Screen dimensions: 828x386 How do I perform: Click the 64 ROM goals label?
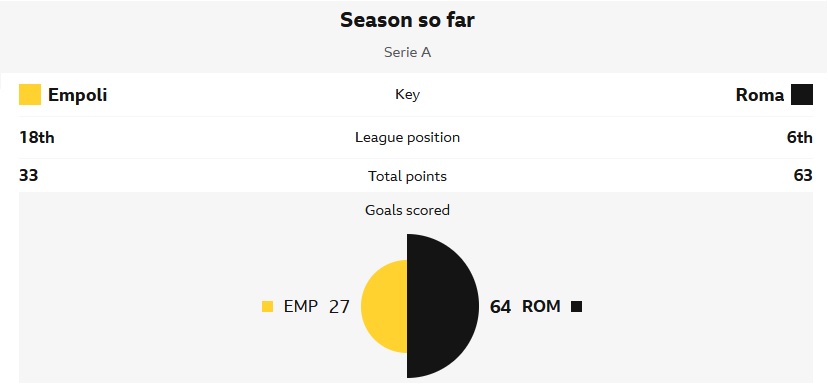point(525,307)
